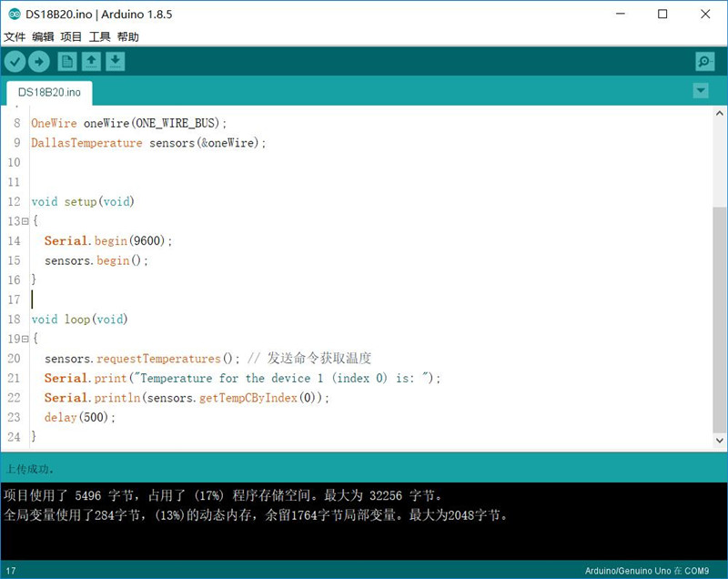Create a new sketch via the toolbar icon
728x579 pixels.
pos(66,61)
